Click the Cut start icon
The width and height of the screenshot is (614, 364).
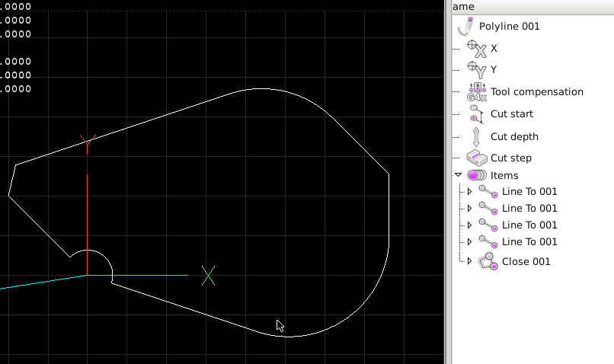(x=476, y=114)
